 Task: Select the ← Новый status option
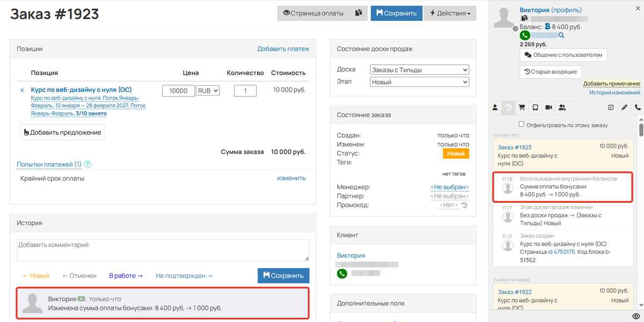pyautogui.click(x=36, y=275)
